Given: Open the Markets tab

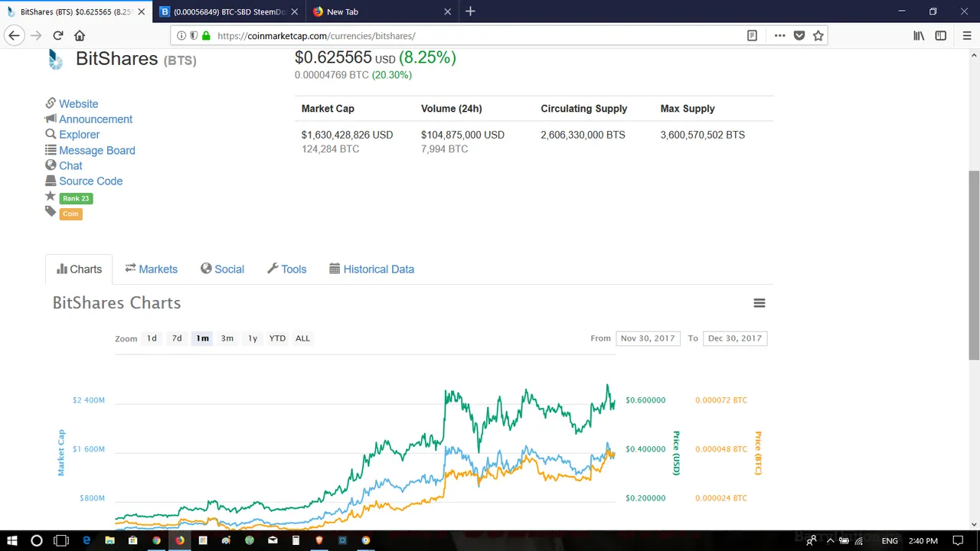Looking at the screenshot, I should point(152,269).
